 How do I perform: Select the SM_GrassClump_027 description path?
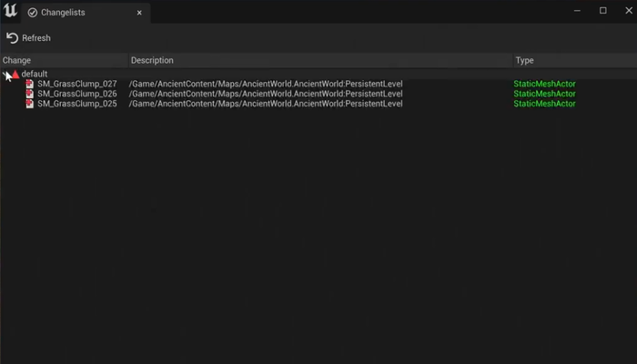pyautogui.click(x=266, y=84)
